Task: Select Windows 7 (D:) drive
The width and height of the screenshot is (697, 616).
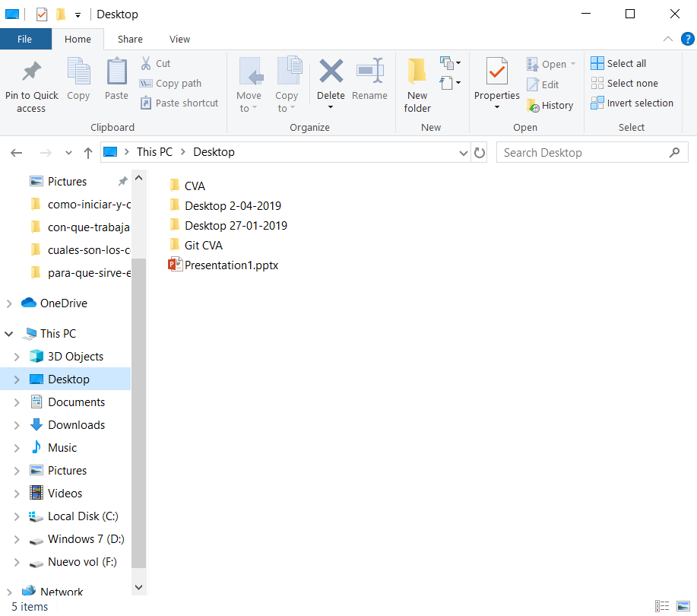Action: [77, 539]
